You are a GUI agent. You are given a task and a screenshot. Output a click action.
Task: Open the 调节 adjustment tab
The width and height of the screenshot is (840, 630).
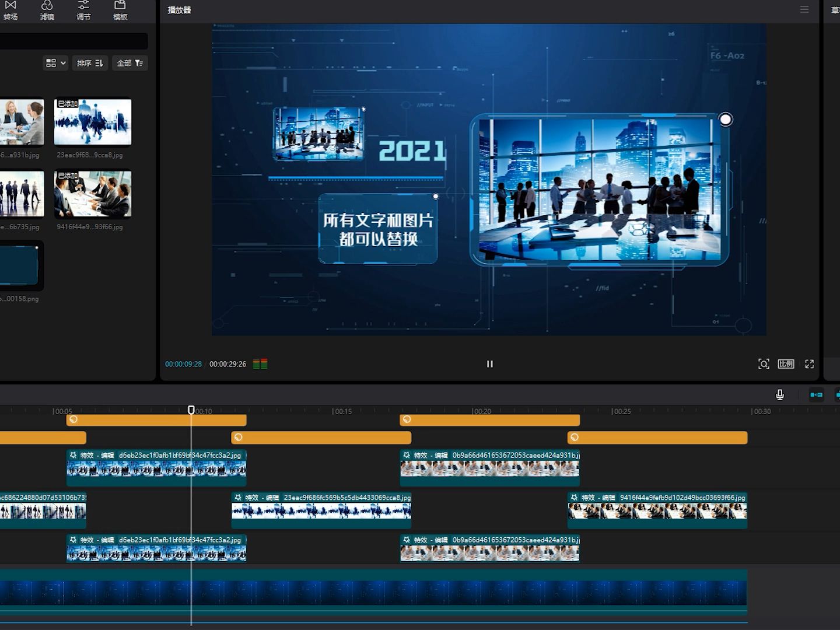coord(83,10)
